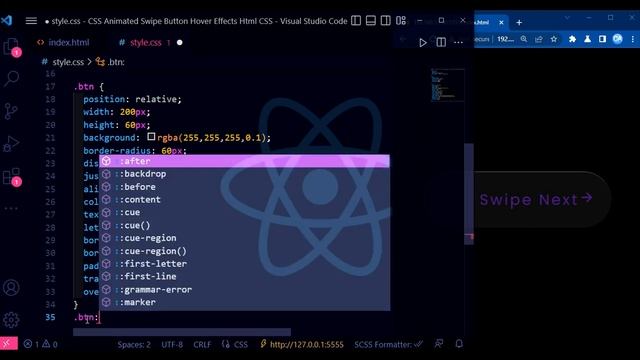Change CRLF end of line sequence
640x360 pixels.
pos(202,345)
